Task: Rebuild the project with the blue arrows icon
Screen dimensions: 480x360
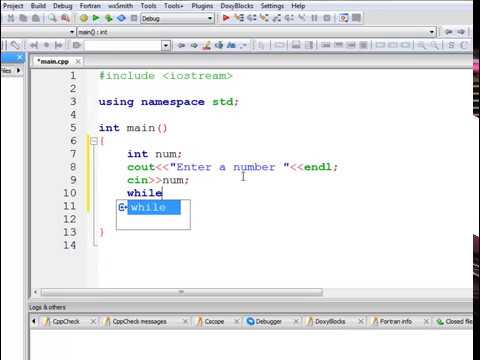Action: pyautogui.click(x=121, y=18)
